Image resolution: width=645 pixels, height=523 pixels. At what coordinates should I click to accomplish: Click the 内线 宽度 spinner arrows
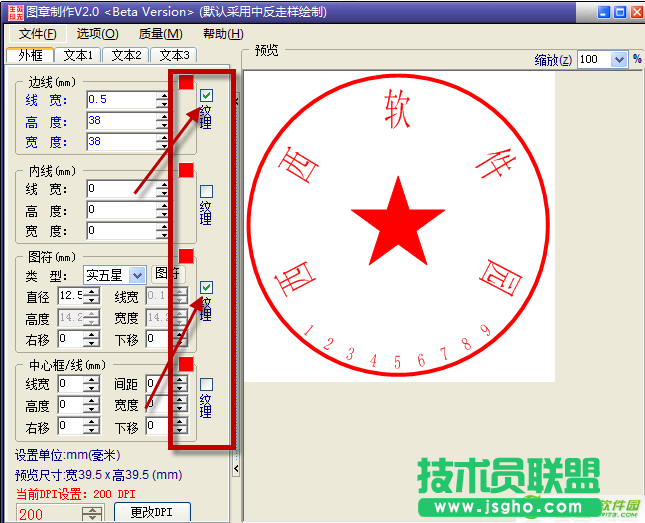(x=164, y=230)
